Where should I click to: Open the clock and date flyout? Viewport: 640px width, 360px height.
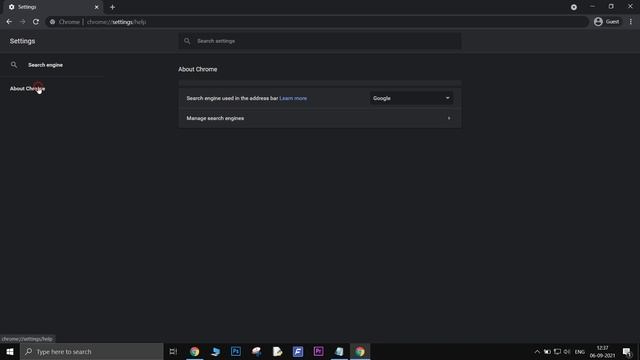point(602,351)
